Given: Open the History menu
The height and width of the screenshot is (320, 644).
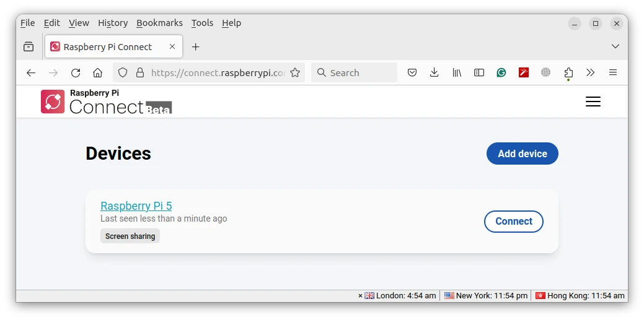Looking at the screenshot, I should click(113, 23).
